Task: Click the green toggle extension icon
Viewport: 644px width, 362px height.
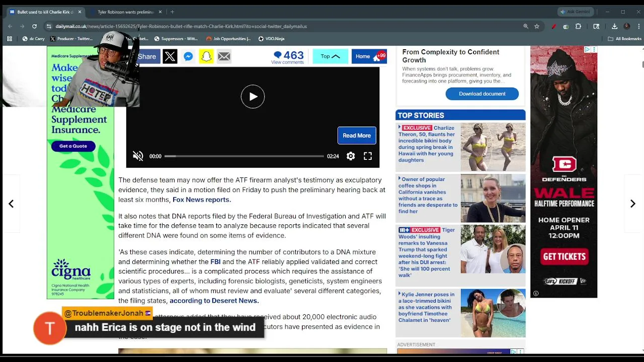Action: 566,26
